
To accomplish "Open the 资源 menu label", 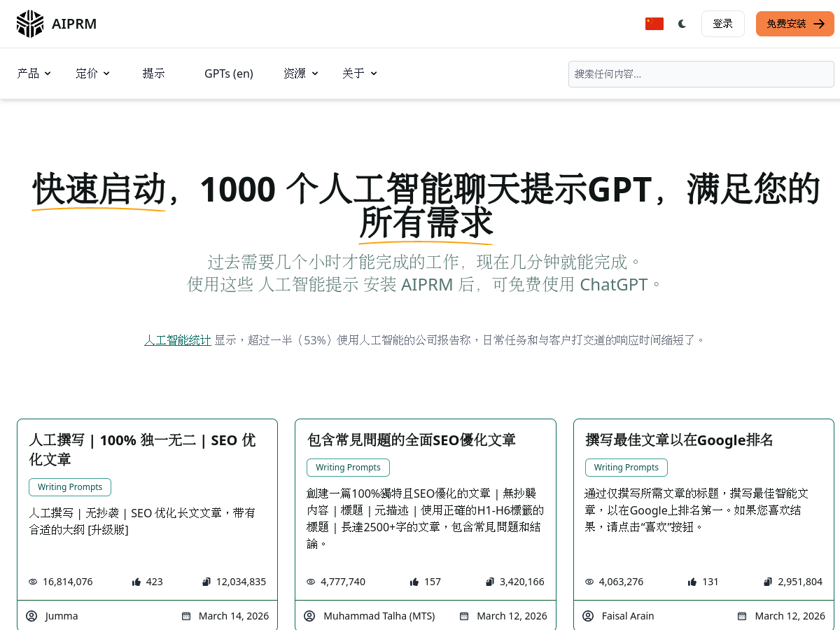I will [295, 73].
